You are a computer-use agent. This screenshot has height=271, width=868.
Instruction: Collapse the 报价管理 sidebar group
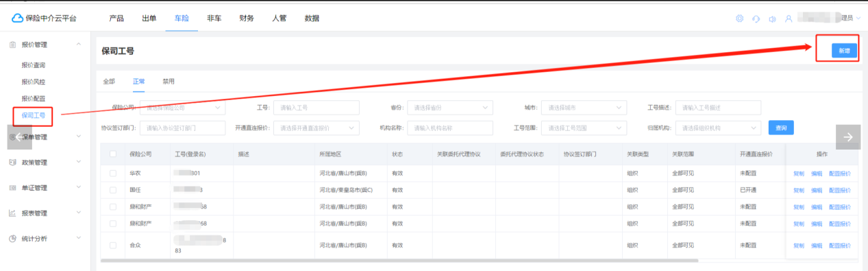79,45
